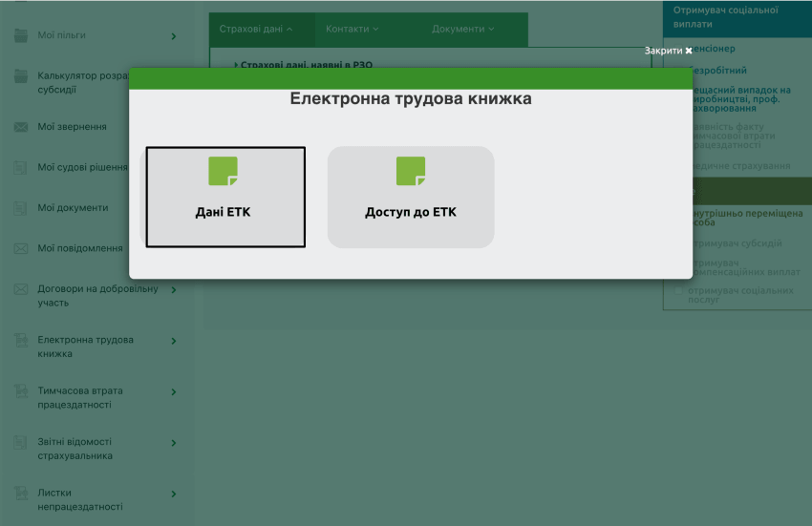Click the Мої пільги folder icon
Screen dimensions: 812x526
click(21, 35)
